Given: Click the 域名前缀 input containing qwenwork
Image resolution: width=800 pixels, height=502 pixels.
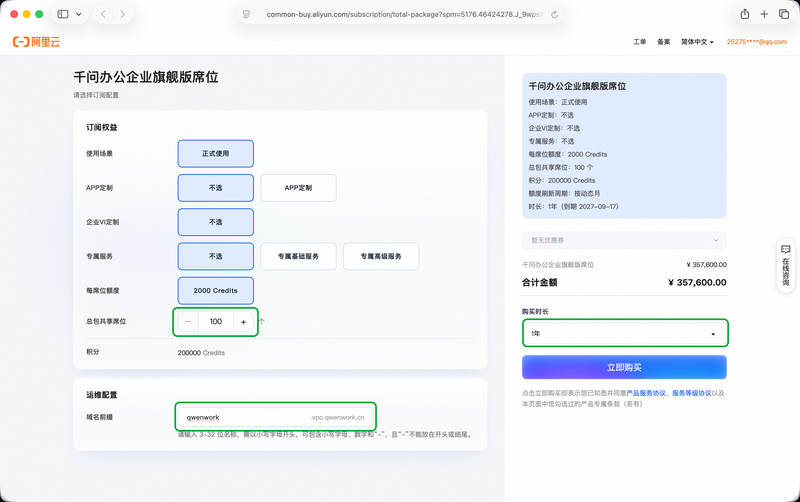Looking at the screenshot, I should (276, 417).
